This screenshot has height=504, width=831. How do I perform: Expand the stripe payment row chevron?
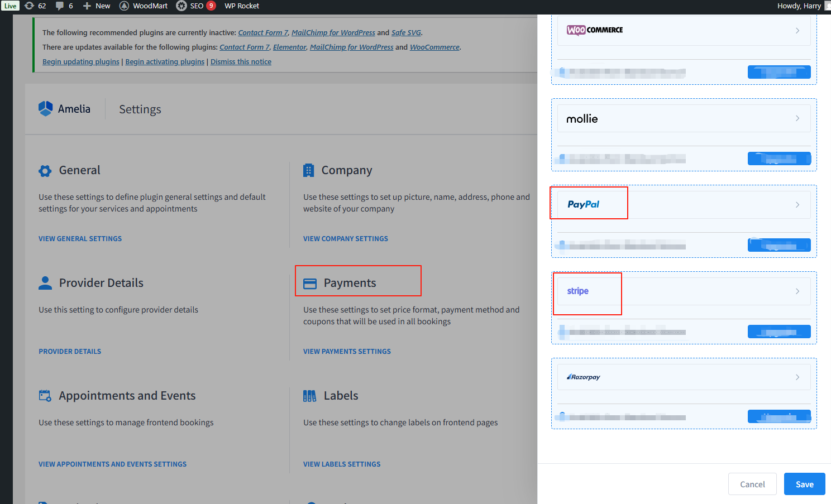click(x=797, y=291)
